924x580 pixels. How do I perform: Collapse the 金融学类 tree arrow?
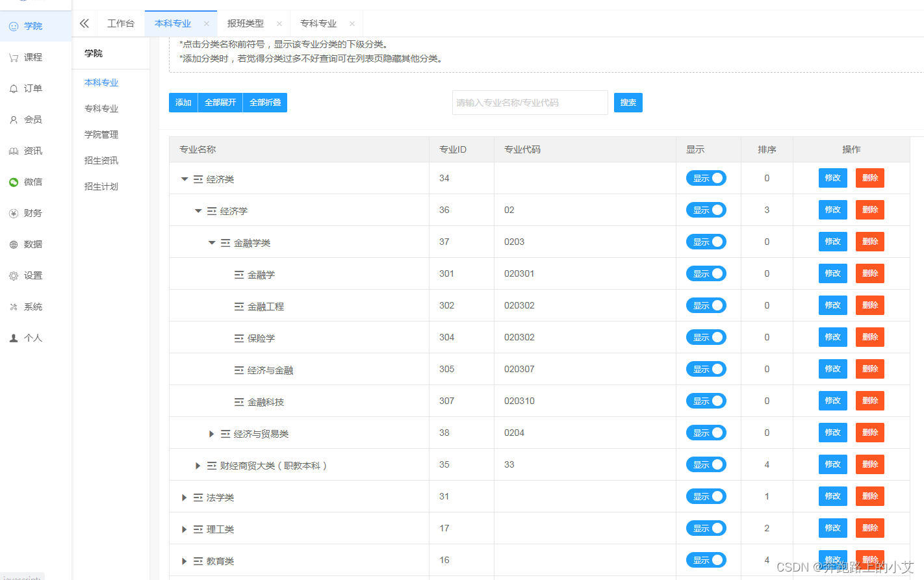point(212,243)
